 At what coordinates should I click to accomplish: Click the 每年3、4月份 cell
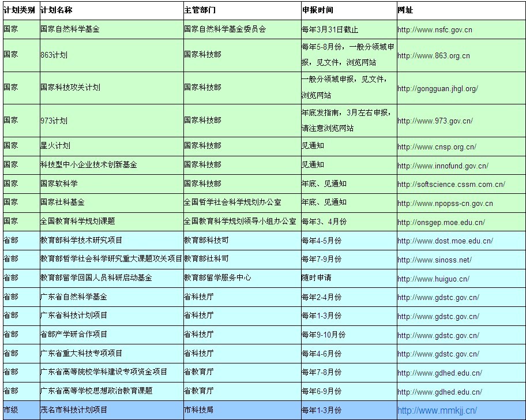tap(349, 222)
